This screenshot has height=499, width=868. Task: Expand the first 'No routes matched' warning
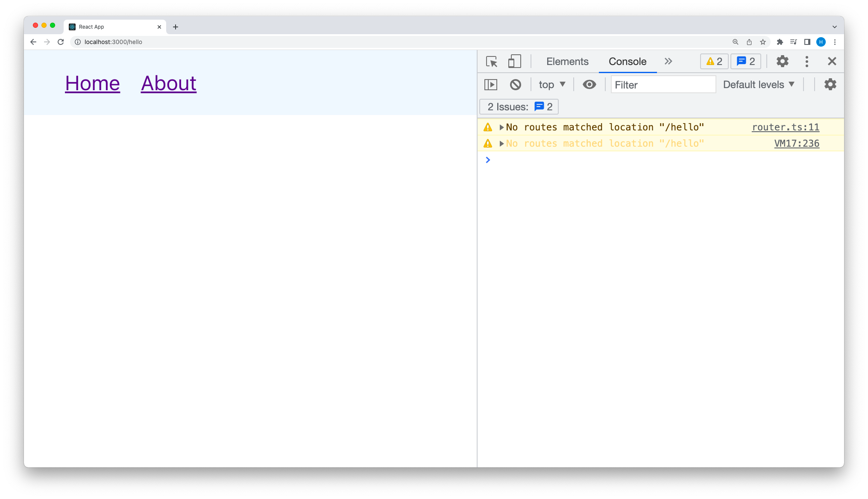pyautogui.click(x=501, y=127)
